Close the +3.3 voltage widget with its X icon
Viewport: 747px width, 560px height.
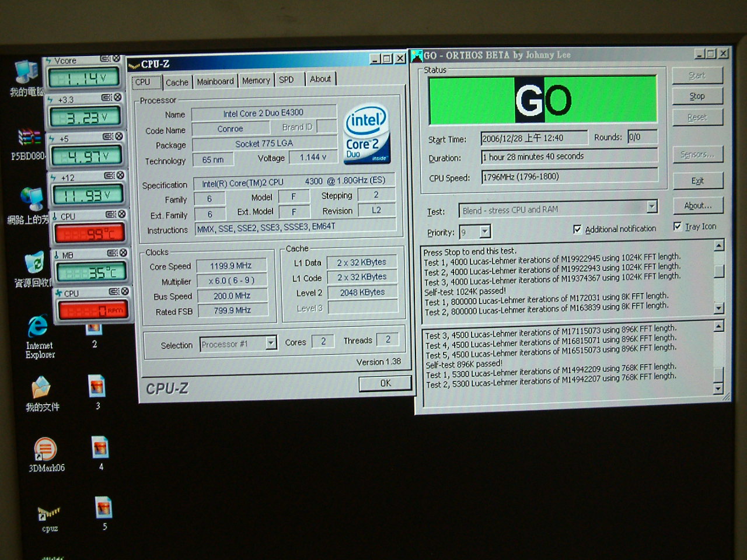pos(117,97)
